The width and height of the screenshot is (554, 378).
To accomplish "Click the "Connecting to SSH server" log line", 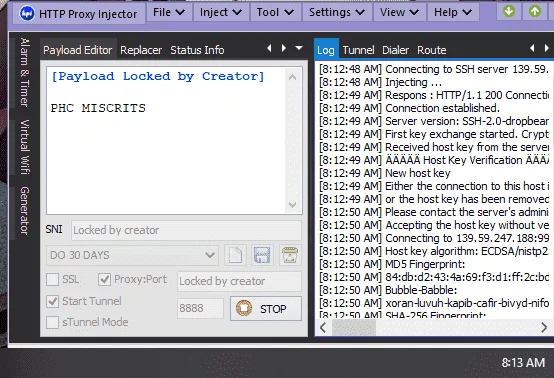I will tap(434, 69).
